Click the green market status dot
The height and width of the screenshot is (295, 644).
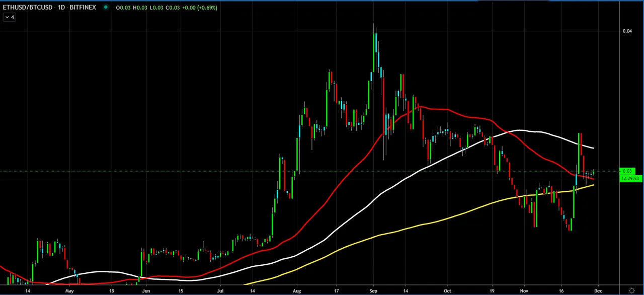tap(106, 7)
